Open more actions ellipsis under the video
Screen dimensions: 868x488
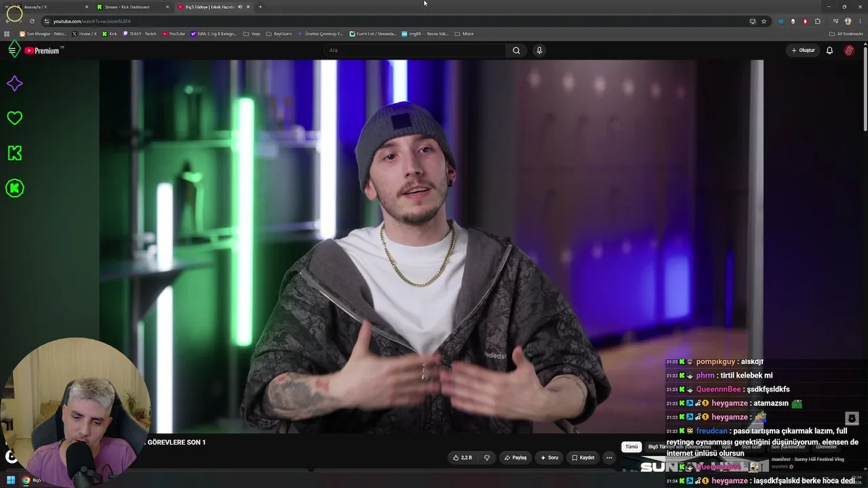tap(609, 457)
